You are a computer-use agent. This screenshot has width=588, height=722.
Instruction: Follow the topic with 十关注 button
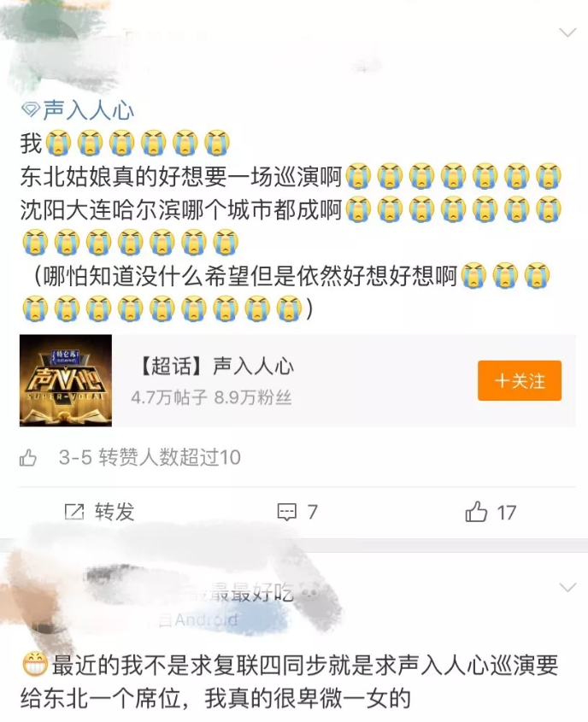[520, 380]
